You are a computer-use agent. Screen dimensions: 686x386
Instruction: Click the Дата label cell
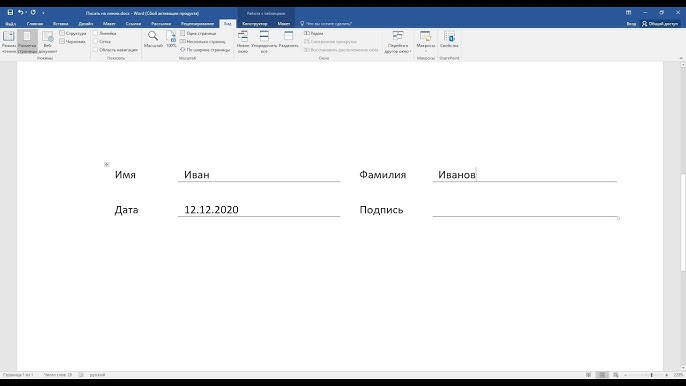(x=126, y=210)
